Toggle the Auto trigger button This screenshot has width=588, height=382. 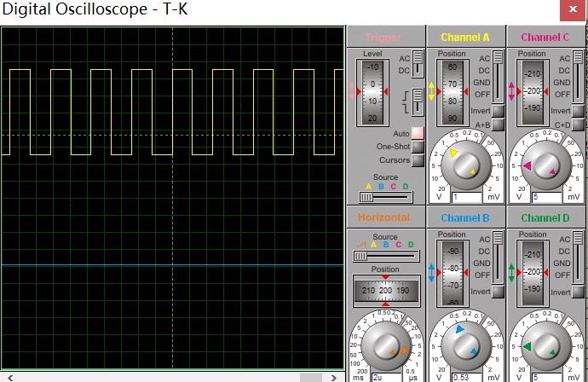pos(418,133)
